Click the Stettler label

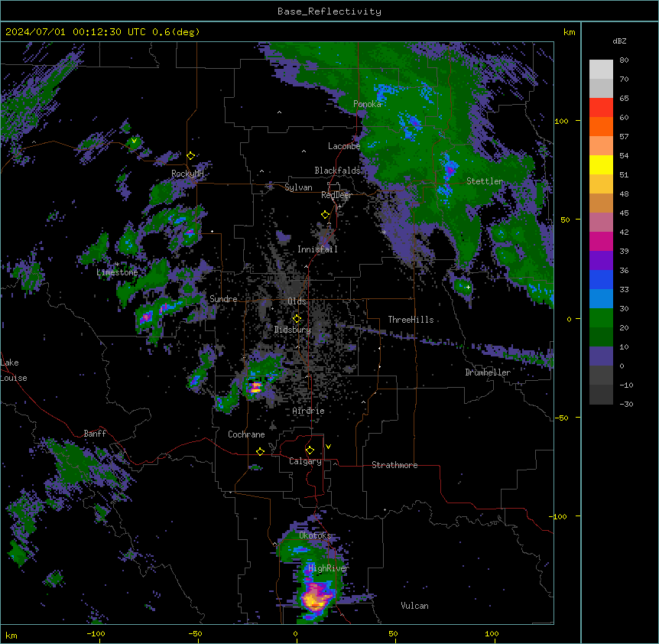tap(485, 181)
